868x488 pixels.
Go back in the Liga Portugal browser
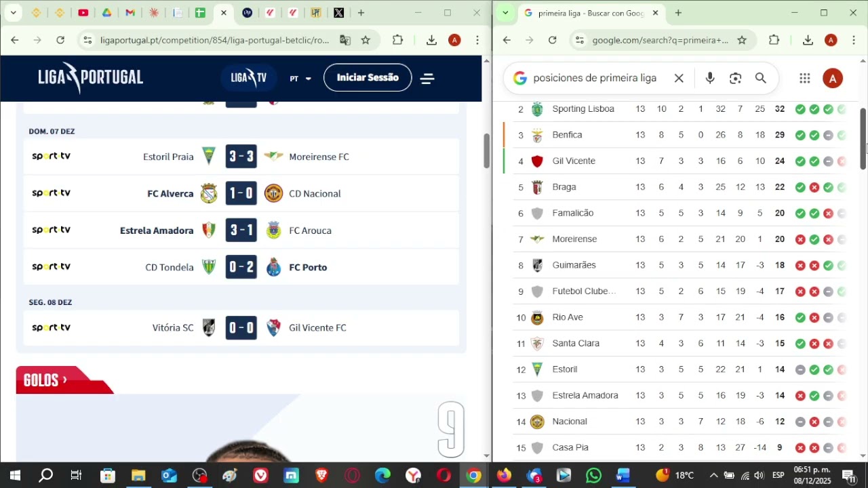15,40
